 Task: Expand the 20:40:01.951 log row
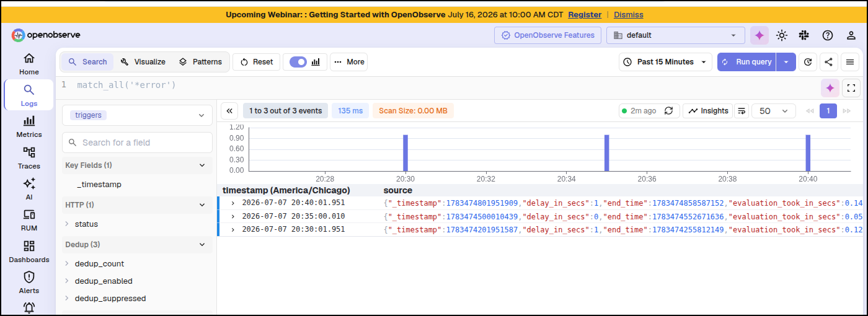coord(233,203)
